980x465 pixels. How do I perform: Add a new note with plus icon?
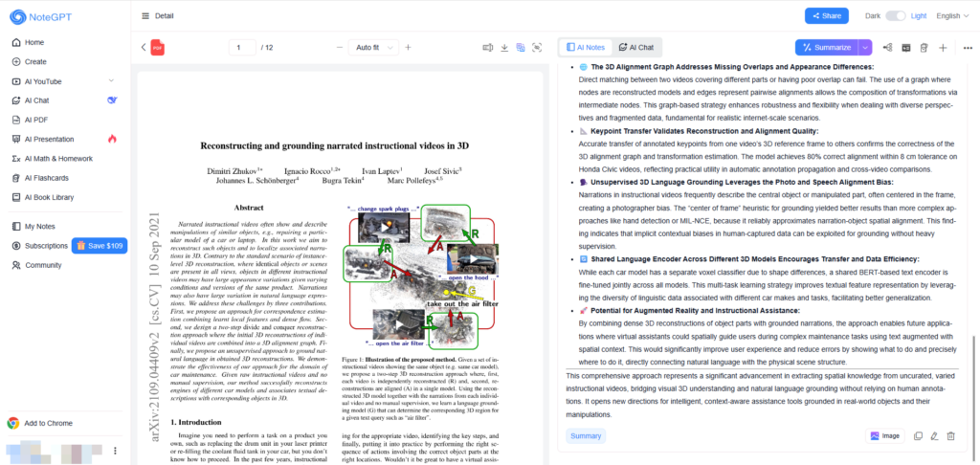[944, 48]
